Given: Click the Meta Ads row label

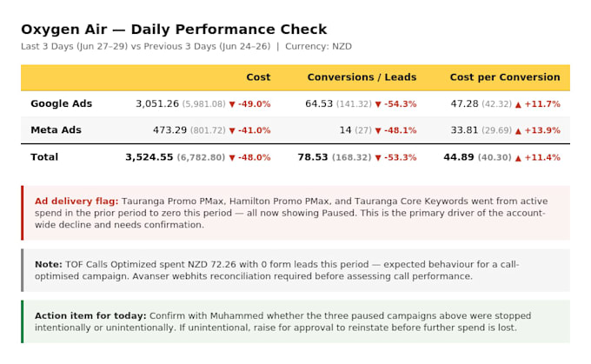Looking at the screenshot, I should pyautogui.click(x=56, y=130).
